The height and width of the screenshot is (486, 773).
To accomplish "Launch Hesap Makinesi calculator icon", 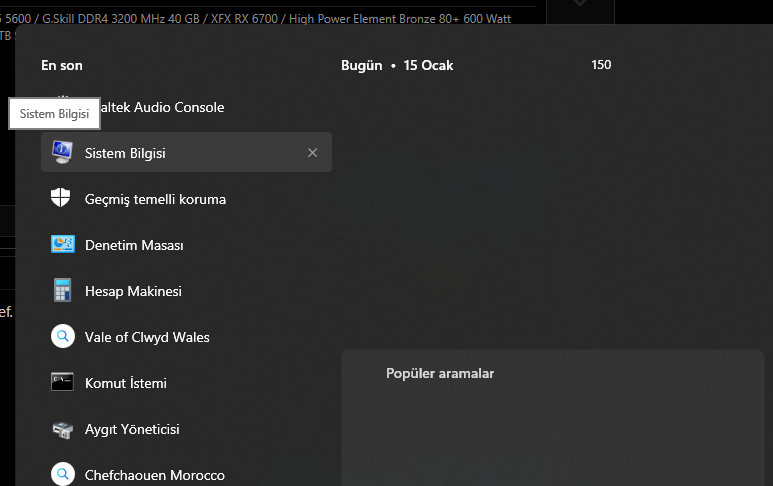I will coord(63,290).
